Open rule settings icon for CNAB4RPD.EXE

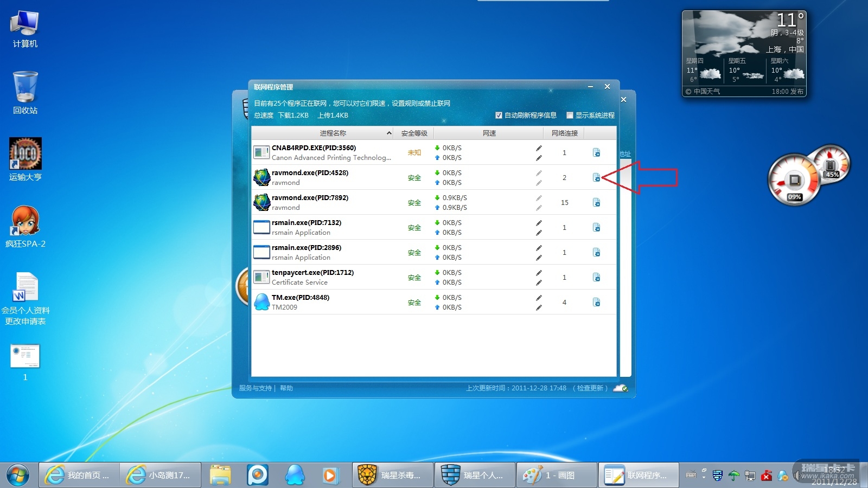[596, 152]
